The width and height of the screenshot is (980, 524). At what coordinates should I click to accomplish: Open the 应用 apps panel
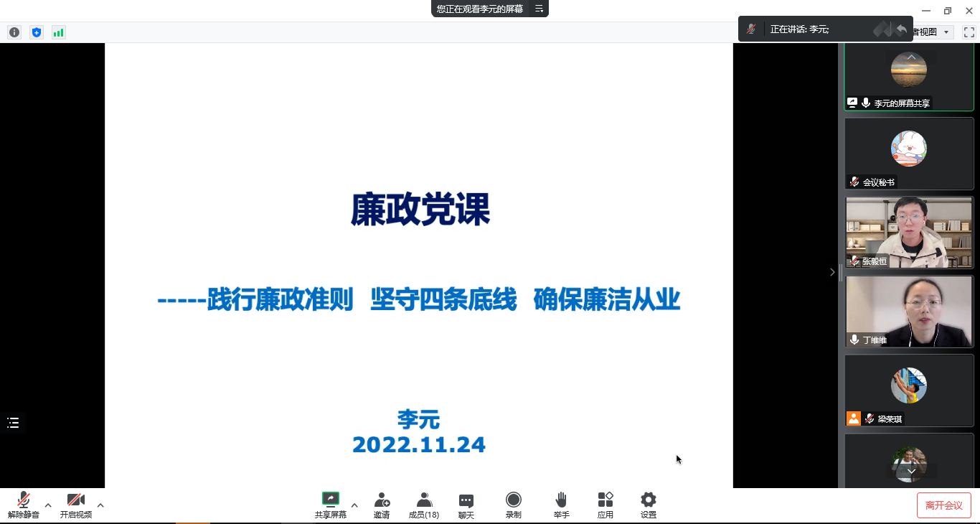605,502
